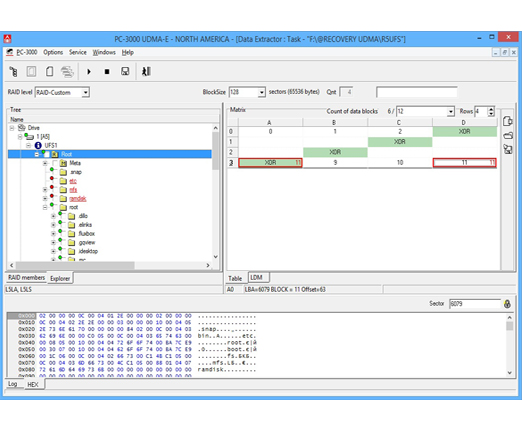Select the red-outlined XOR cell in column A
The height and width of the screenshot is (435, 522).
coord(270,163)
